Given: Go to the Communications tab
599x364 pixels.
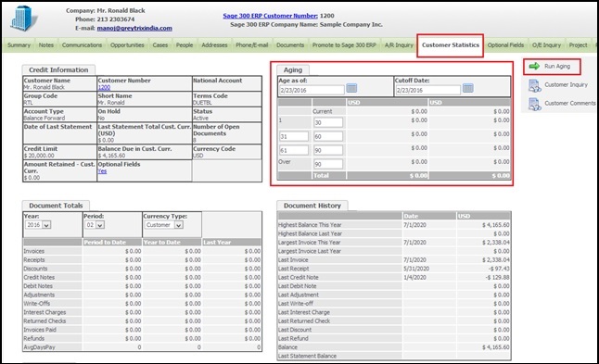Looking at the screenshot, I should coord(83,45).
